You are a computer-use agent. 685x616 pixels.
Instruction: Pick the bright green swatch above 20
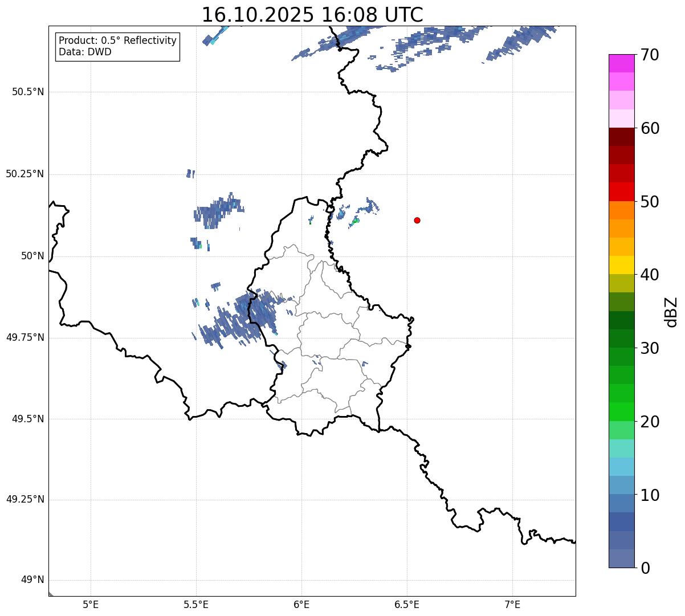(621, 411)
